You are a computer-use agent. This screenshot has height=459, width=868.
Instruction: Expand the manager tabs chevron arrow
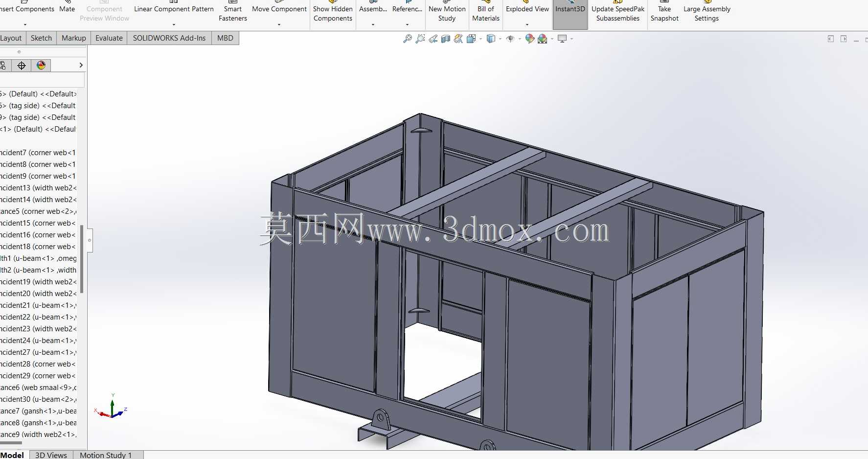click(81, 65)
